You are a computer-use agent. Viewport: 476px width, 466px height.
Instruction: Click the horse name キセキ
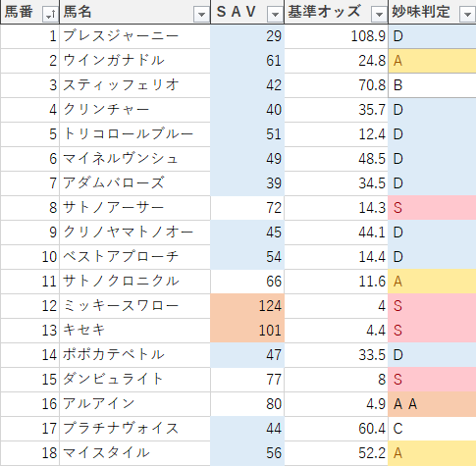(x=83, y=330)
